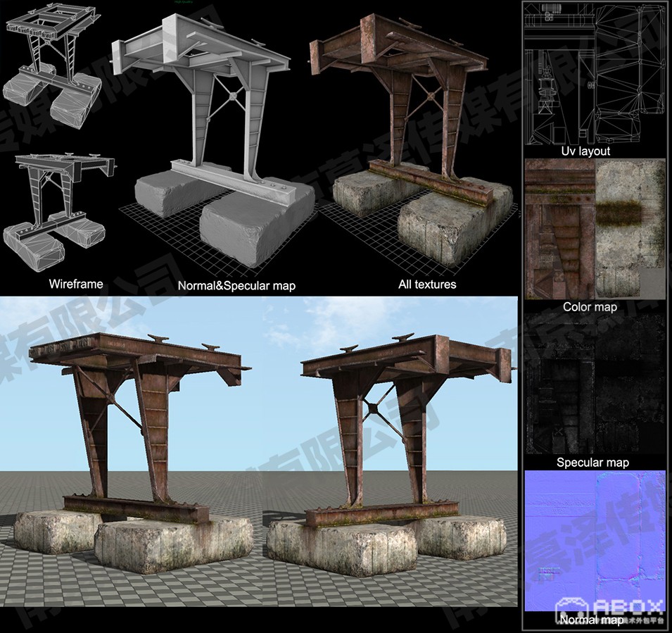The width and height of the screenshot is (672, 633).
Task: Click the Normal map label
Action: 592,620
